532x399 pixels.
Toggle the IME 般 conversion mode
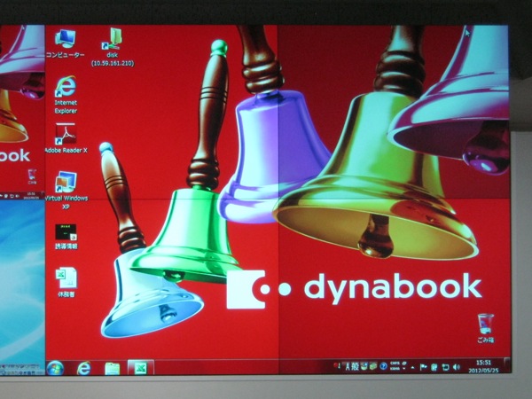click(355, 365)
